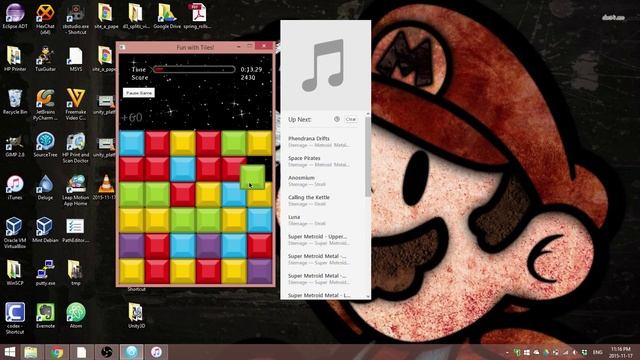Launch iTunes from the desktop icon
The height and width of the screenshot is (360, 640).
(x=15, y=187)
